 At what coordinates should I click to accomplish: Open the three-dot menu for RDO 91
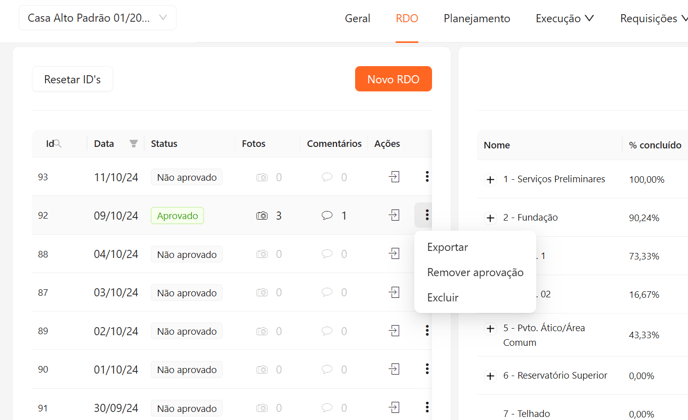click(427, 407)
